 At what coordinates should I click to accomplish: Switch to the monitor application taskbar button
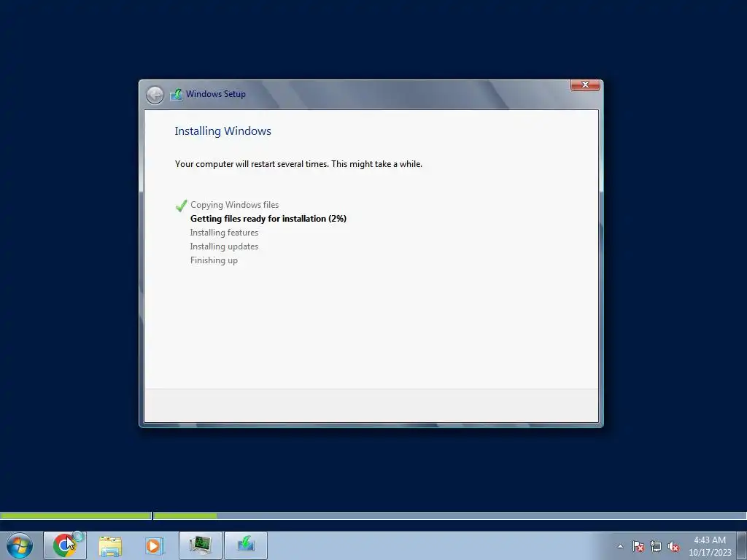pos(201,545)
